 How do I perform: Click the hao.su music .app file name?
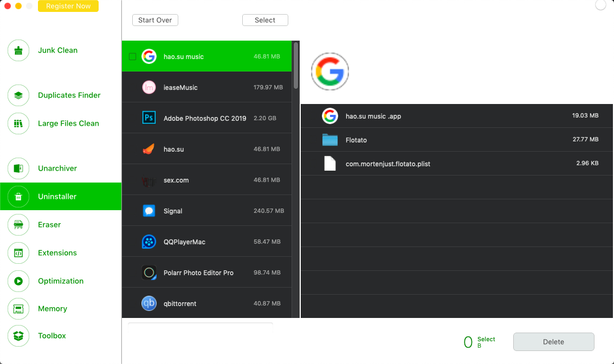click(x=373, y=116)
